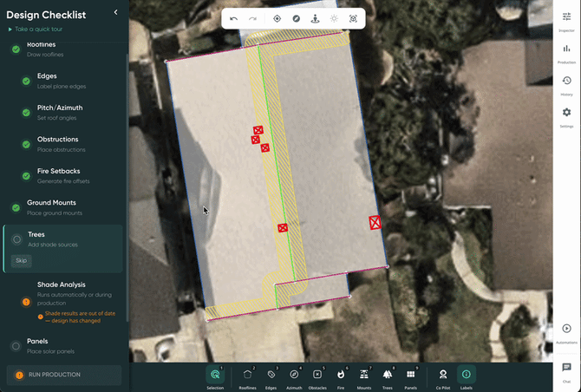Select the large red obstruction on right roof edge
Screen dimensions: 581x392
coord(375,222)
